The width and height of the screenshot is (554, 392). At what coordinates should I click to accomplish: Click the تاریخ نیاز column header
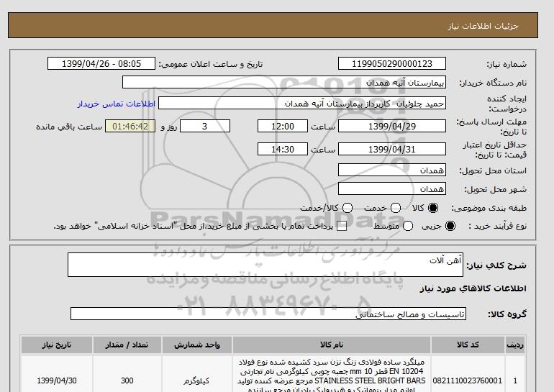57,345
